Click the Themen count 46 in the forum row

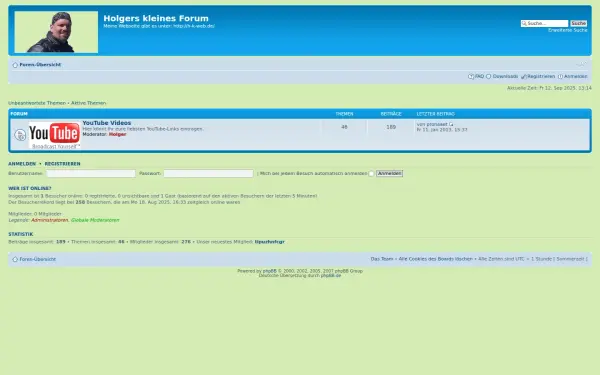pos(344,127)
